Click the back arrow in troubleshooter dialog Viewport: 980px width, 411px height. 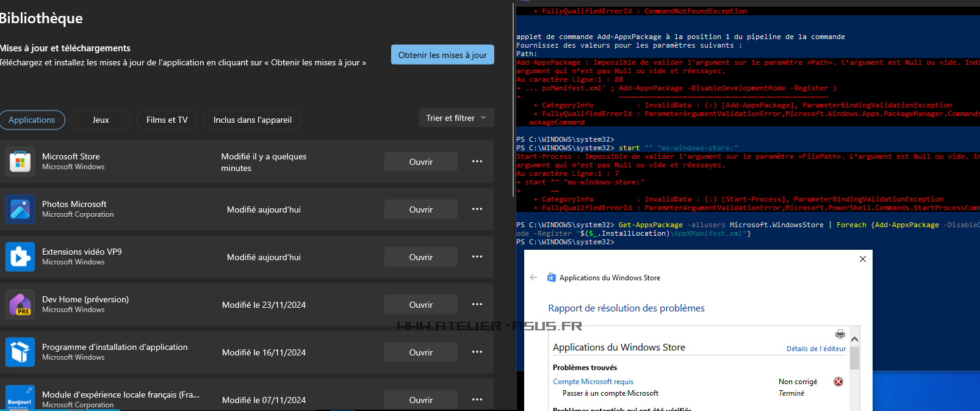[x=534, y=277]
